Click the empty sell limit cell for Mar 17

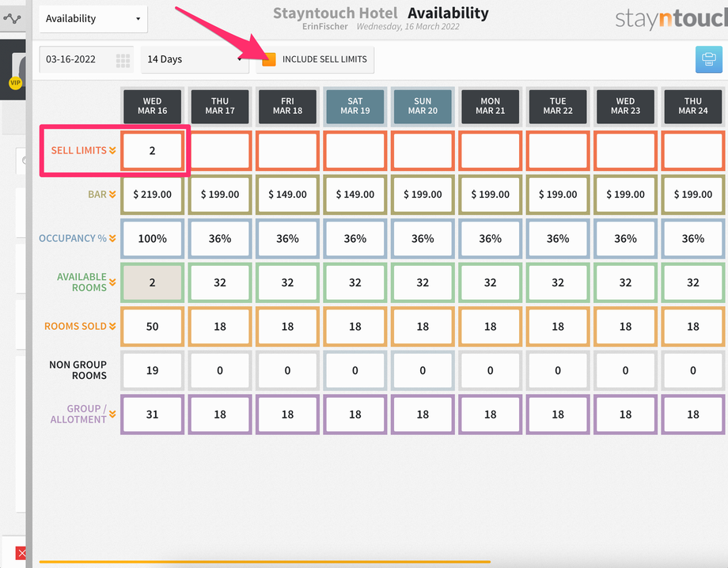pyautogui.click(x=220, y=150)
